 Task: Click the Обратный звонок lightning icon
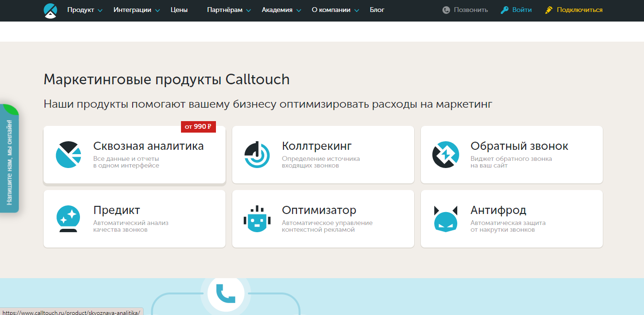click(446, 155)
